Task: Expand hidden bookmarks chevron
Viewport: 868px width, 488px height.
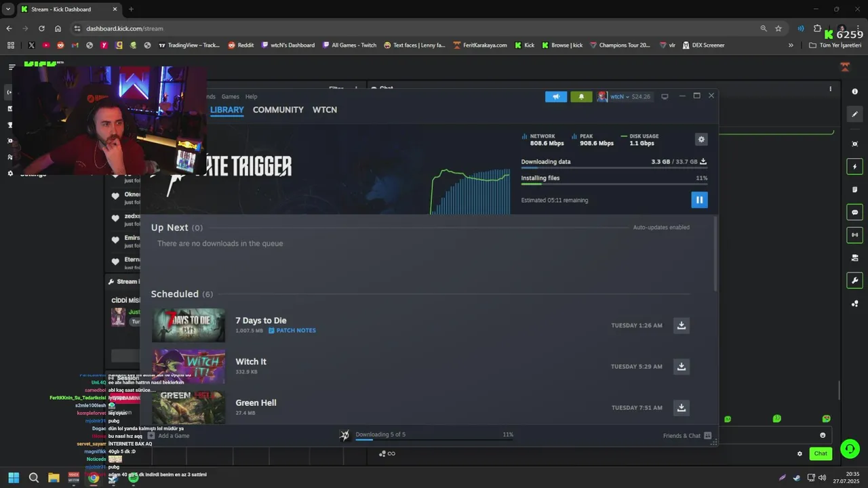Action: pyautogui.click(x=791, y=45)
